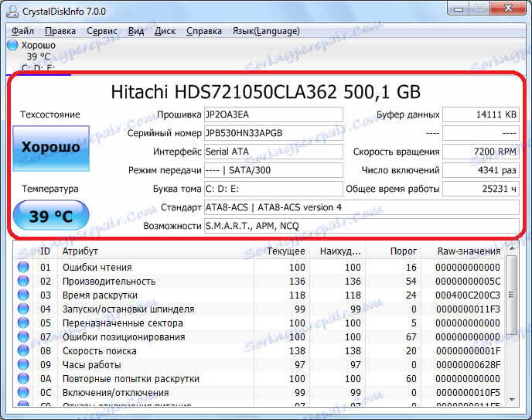This screenshot has height=420, width=532.
Task: Select the blue disk status orb beside top Хорошо
Action: point(12,45)
